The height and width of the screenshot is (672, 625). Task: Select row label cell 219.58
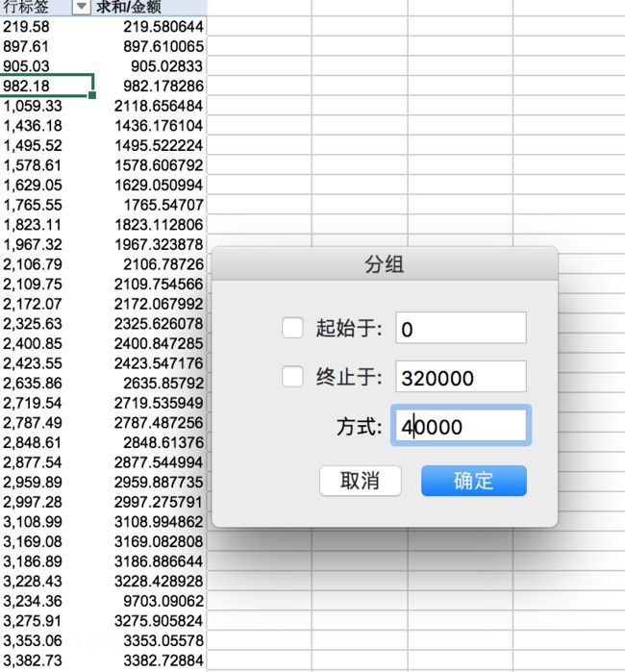pos(47,27)
